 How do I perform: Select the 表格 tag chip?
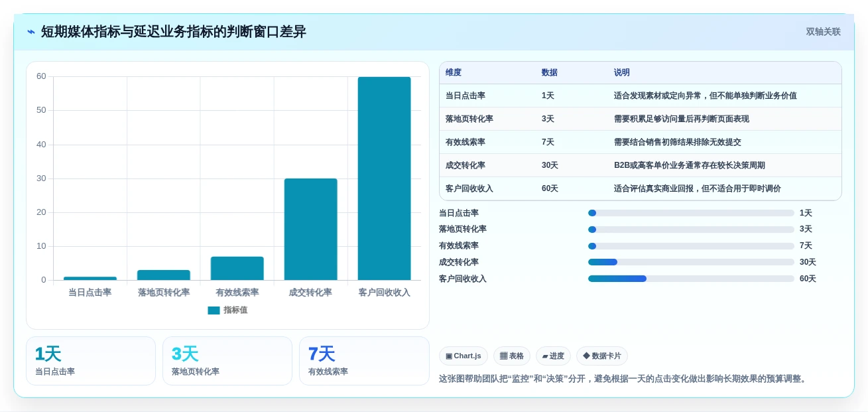tap(512, 356)
